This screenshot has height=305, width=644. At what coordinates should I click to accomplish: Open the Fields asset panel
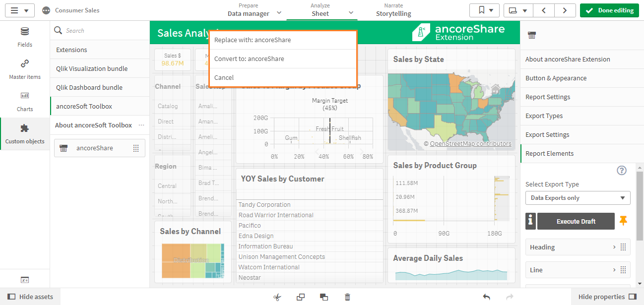25,37
